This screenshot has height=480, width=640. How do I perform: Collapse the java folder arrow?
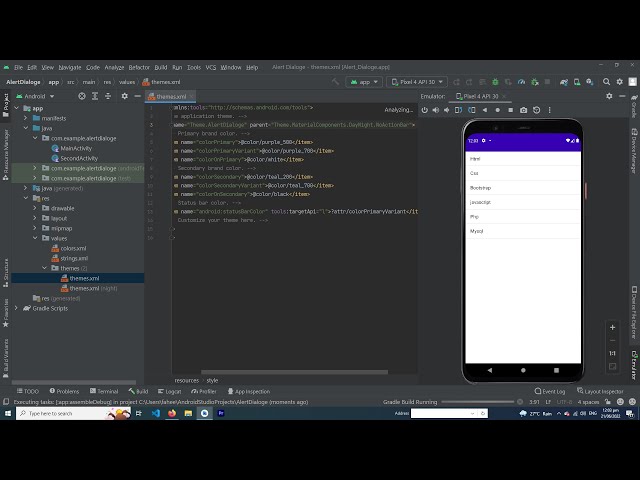pos(26,128)
